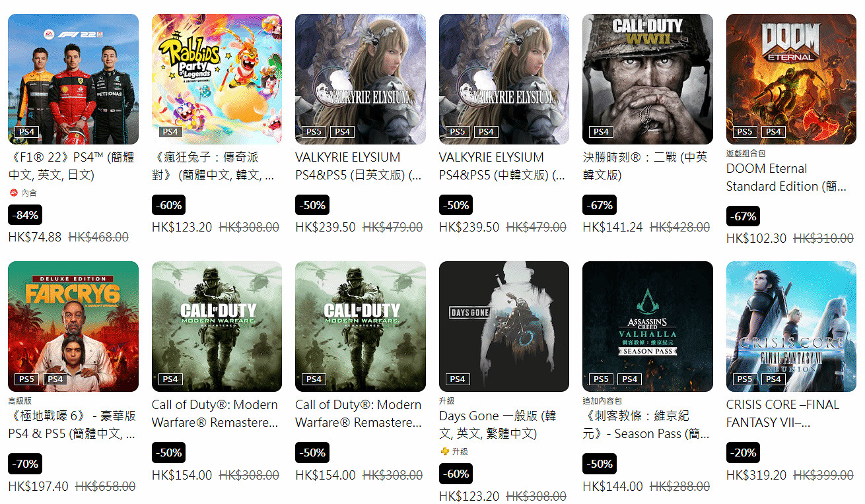865x504 pixels.
Task: Click the DOOM Eternal Standard Edition title
Action: [786, 177]
